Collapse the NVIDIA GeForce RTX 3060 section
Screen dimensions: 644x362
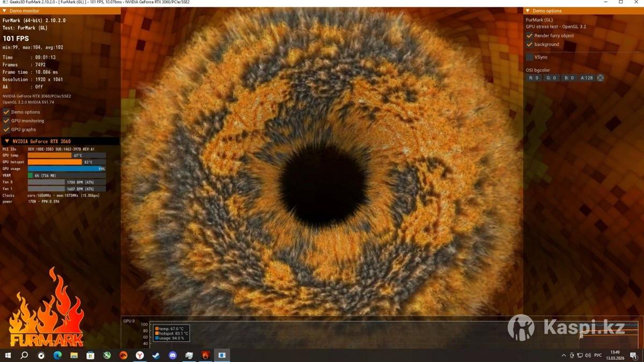click(x=7, y=141)
